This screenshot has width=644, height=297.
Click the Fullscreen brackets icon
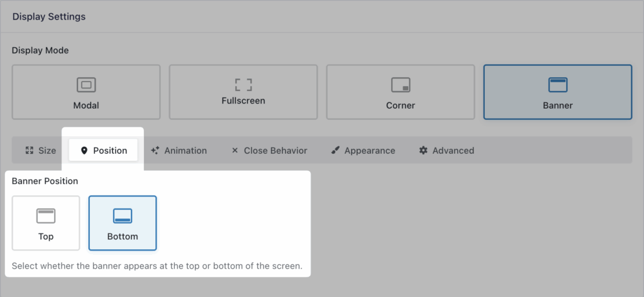[x=243, y=84]
